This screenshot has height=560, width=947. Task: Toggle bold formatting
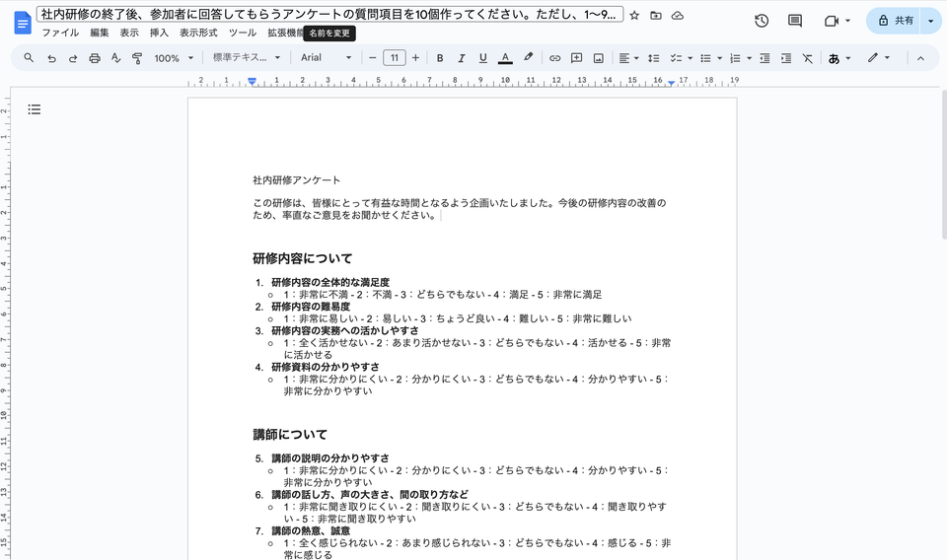440,58
